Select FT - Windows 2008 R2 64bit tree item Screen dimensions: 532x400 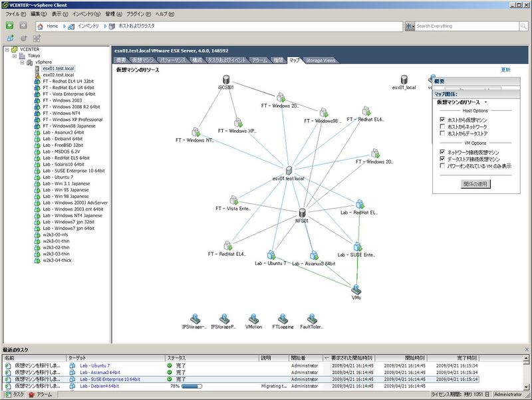pyautogui.click(x=72, y=107)
